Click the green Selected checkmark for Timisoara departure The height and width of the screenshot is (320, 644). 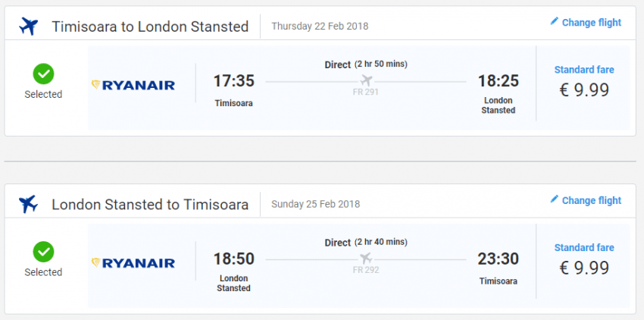coord(43,74)
